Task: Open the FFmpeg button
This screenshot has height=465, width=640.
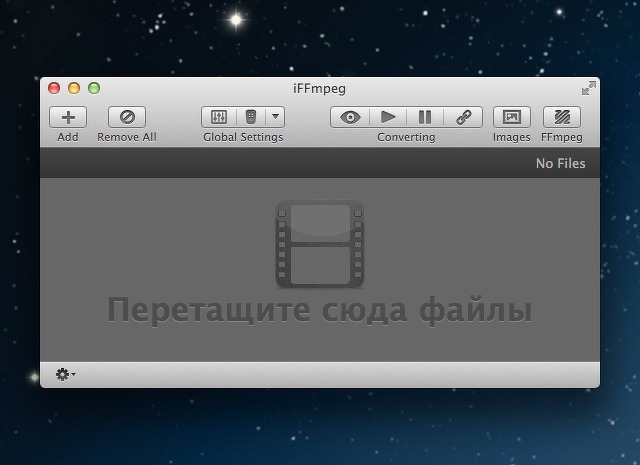Action: coord(562,117)
